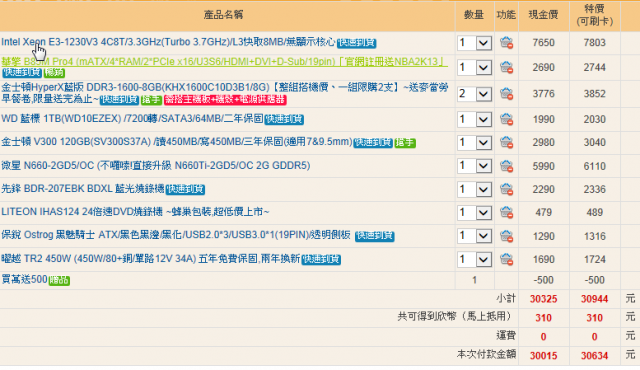Open B85M Pro4 mATX motherboard link
The height and width of the screenshot is (370, 640).
coord(224,62)
